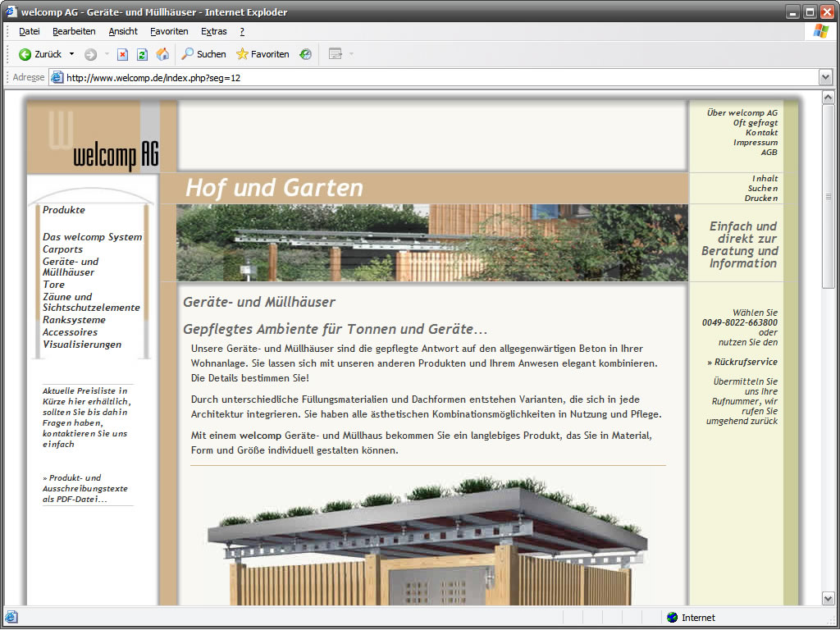The width and height of the screenshot is (840, 630).
Task: Go to the Carports page
Action: (62, 249)
